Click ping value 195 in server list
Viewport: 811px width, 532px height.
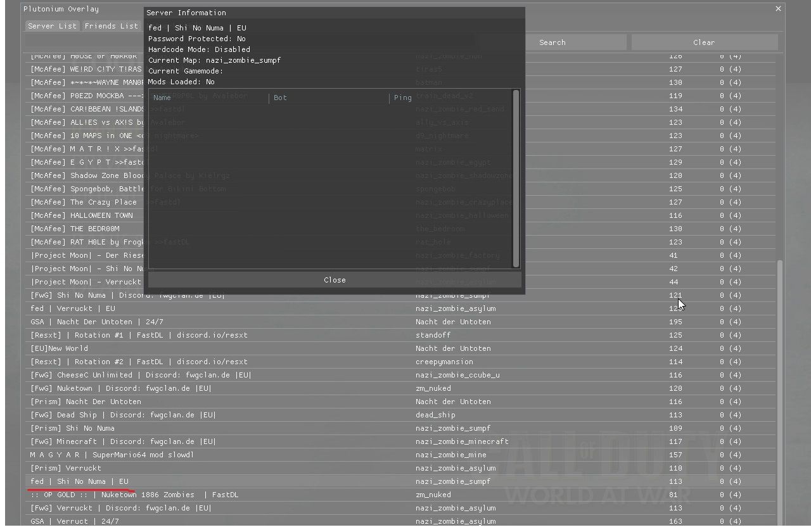click(x=675, y=322)
